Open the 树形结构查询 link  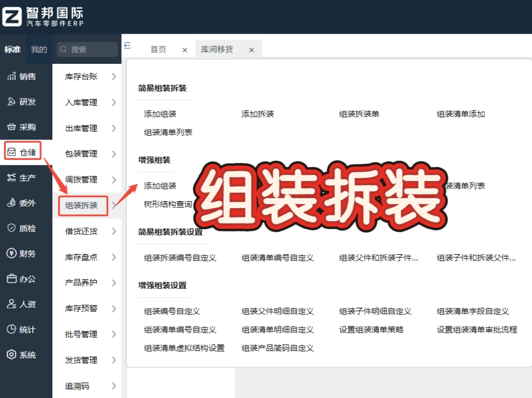click(x=168, y=204)
